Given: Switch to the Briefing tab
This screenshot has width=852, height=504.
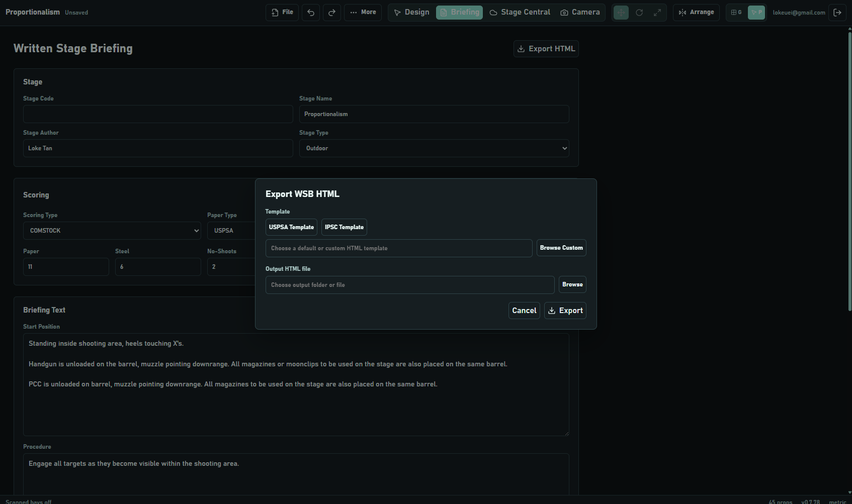Looking at the screenshot, I should point(459,13).
